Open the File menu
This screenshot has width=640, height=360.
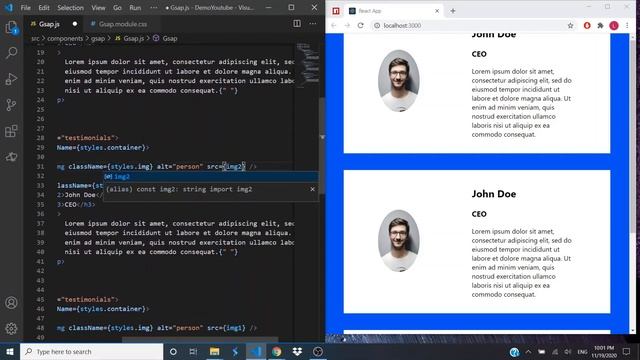pos(25,8)
